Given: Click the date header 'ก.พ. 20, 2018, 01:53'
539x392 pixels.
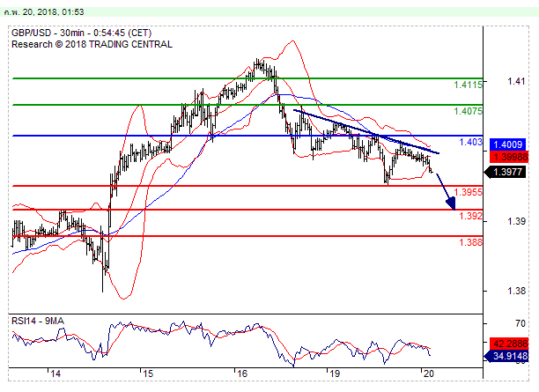Looking at the screenshot, I should pyautogui.click(x=44, y=12).
